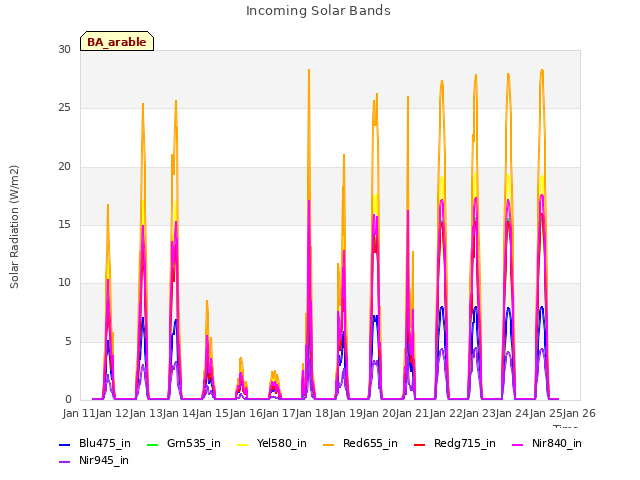This screenshot has width=640, height=480.
Task: Click the Jan 24 x-axis label
Action: [x=512, y=413]
